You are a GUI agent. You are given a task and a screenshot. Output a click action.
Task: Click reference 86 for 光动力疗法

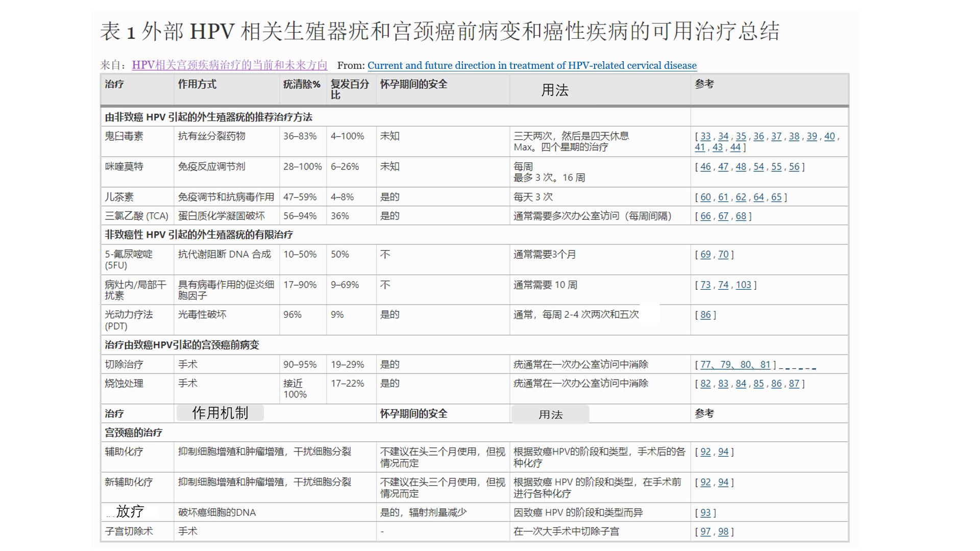706,315
